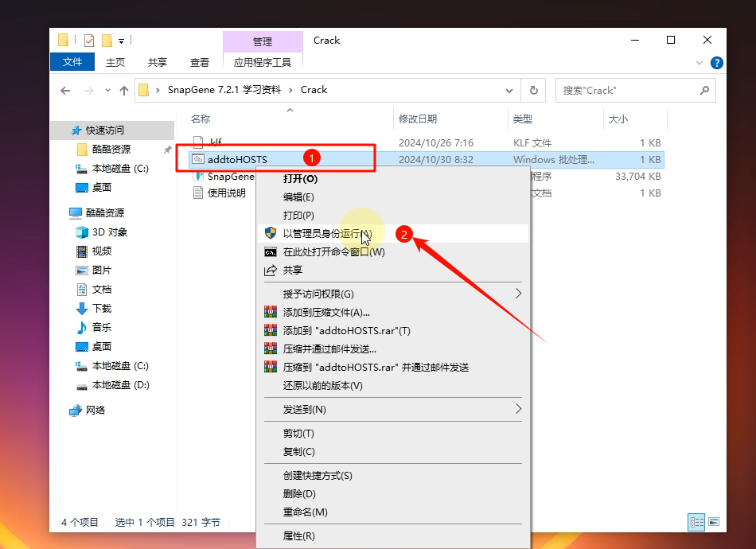The width and height of the screenshot is (756, 549).
Task: Click the Back navigation arrow
Action: (x=65, y=90)
